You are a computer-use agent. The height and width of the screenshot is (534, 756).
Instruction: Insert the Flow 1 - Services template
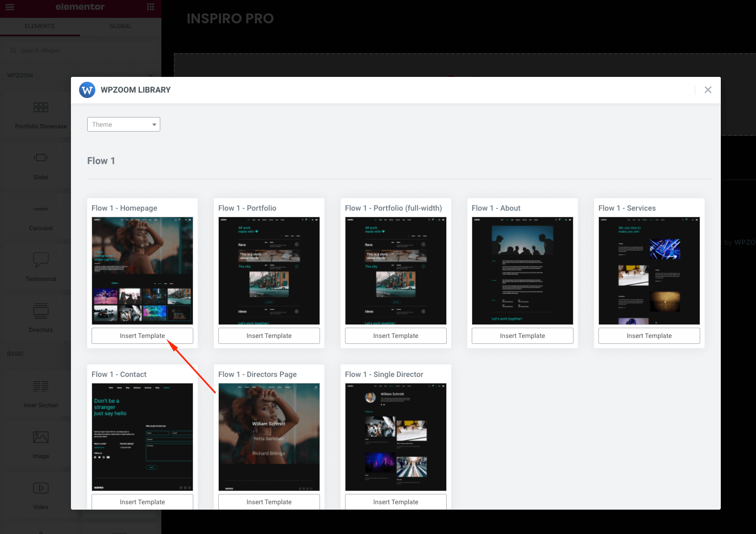coord(649,336)
